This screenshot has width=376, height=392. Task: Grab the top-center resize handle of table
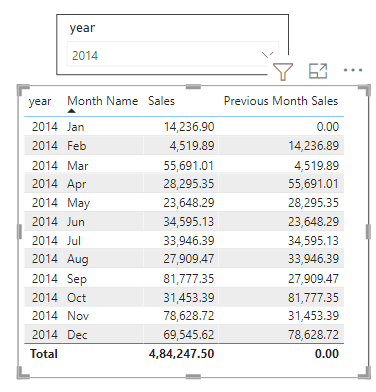tap(193, 87)
